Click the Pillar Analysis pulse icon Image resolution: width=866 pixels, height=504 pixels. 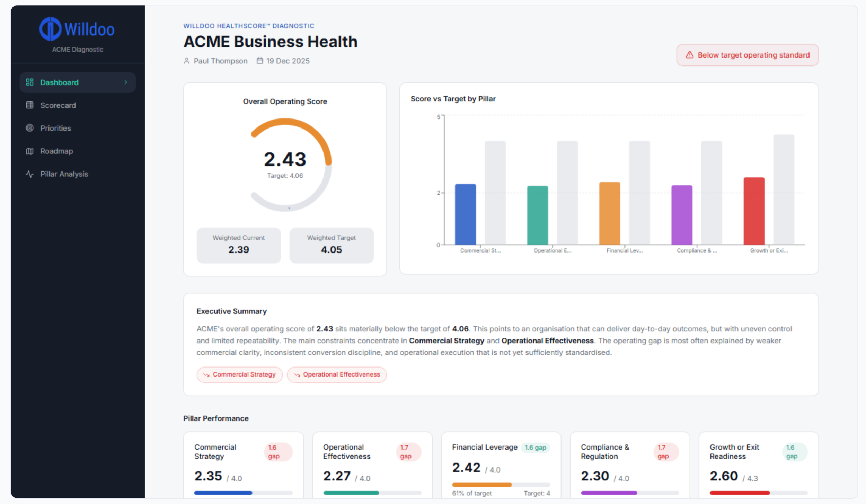(30, 174)
